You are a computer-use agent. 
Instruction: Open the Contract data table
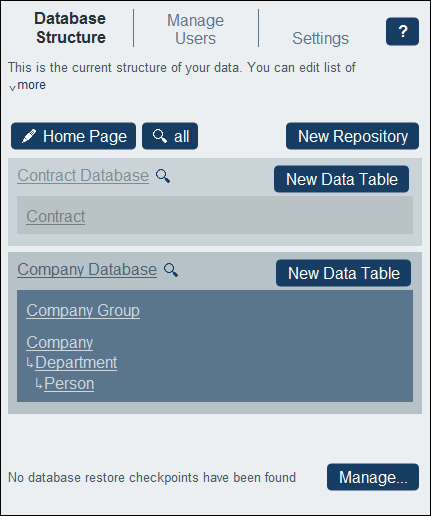(x=56, y=216)
